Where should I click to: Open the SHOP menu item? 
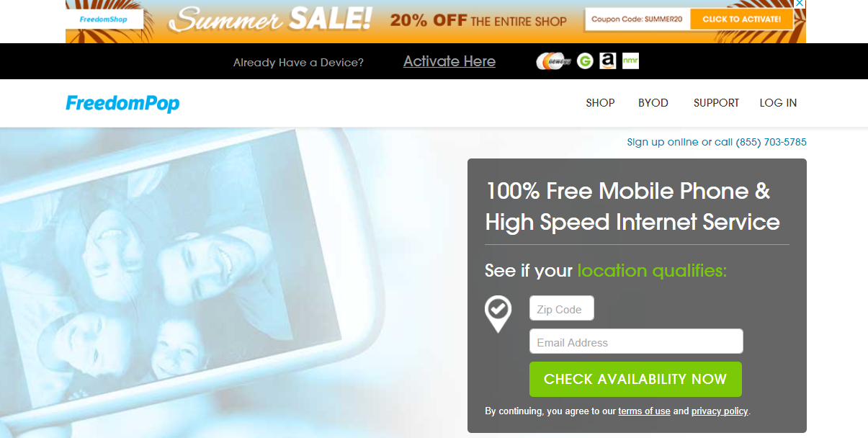(x=600, y=103)
